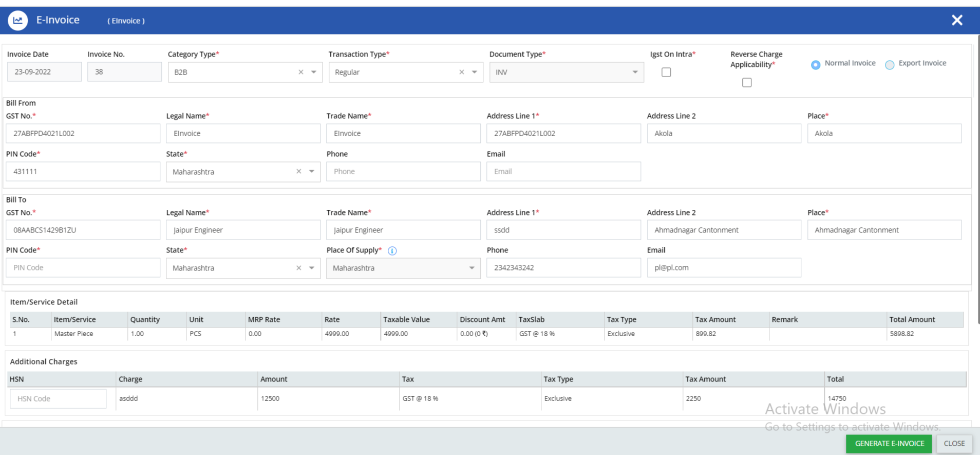
Task: Click the Bill To PIN Code field
Action: point(83,268)
